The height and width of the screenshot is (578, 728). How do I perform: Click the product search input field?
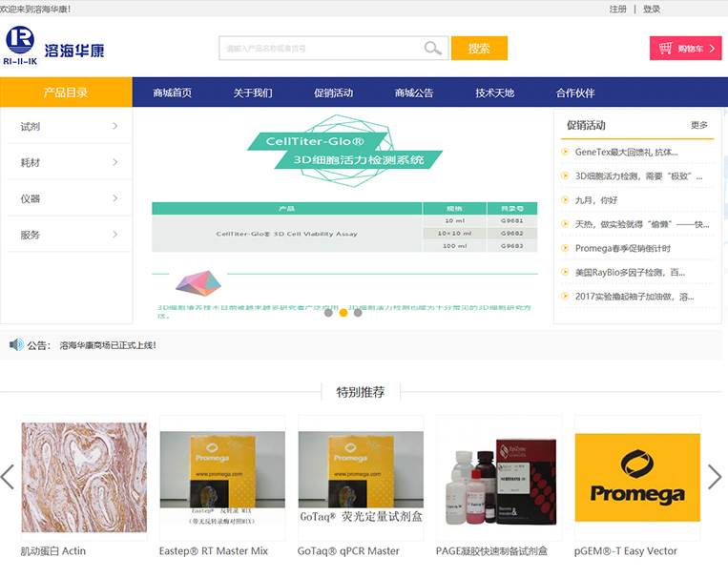320,49
